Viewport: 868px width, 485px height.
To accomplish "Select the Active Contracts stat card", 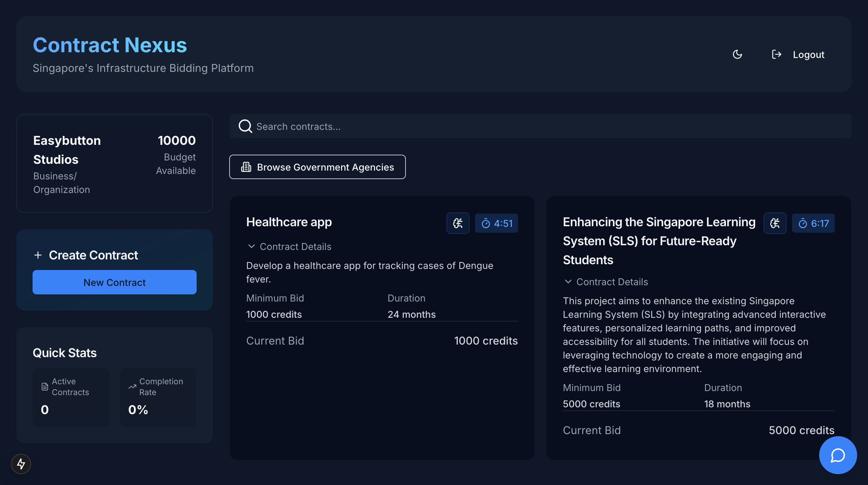I will point(71,397).
